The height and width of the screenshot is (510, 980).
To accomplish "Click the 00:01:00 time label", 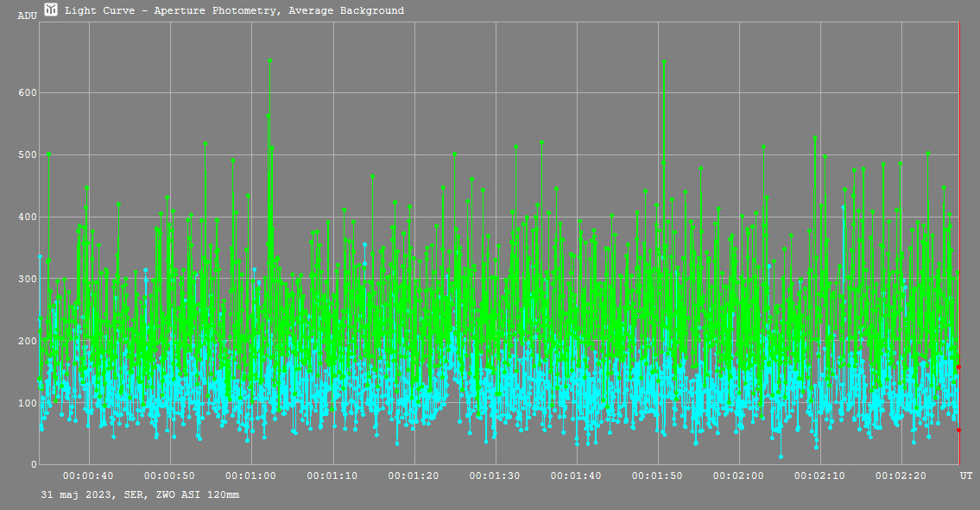I will (250, 475).
